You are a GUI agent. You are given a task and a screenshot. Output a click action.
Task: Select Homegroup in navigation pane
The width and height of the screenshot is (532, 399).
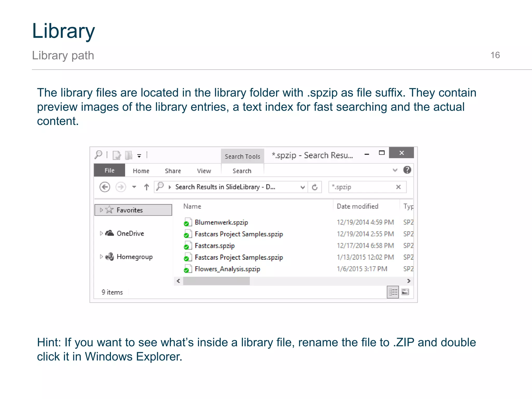135,257
